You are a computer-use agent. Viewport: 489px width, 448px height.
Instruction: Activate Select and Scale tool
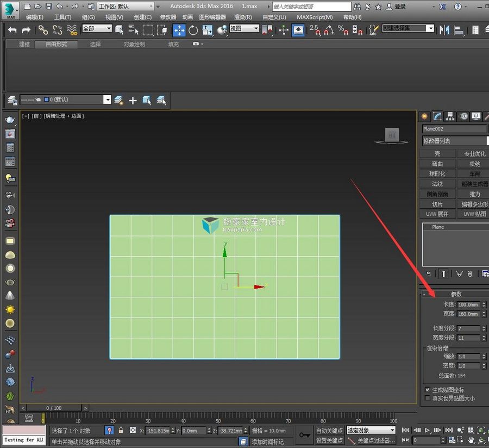point(207,30)
